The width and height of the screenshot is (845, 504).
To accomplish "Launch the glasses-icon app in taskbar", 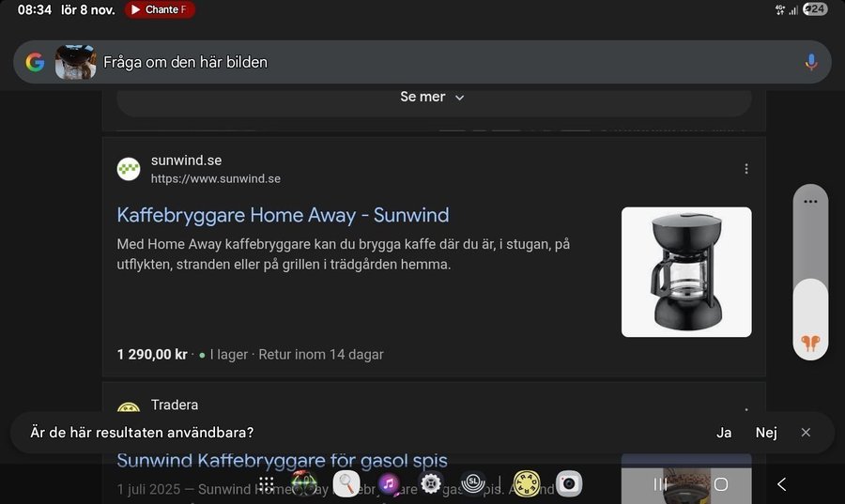I will tap(304, 483).
